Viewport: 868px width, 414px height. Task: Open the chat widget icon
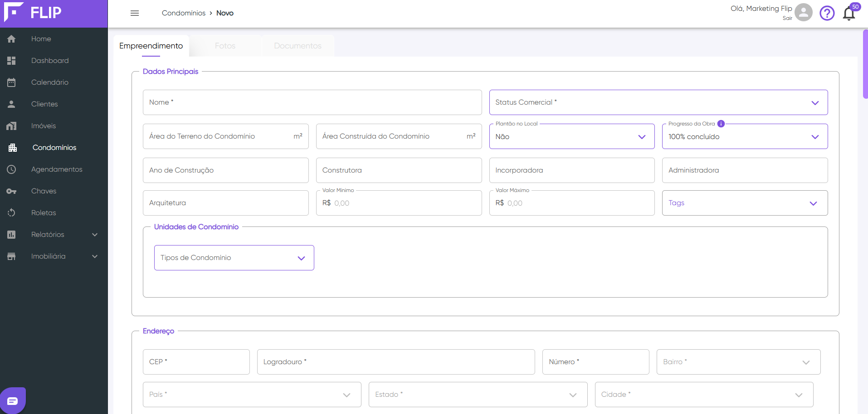(x=13, y=401)
